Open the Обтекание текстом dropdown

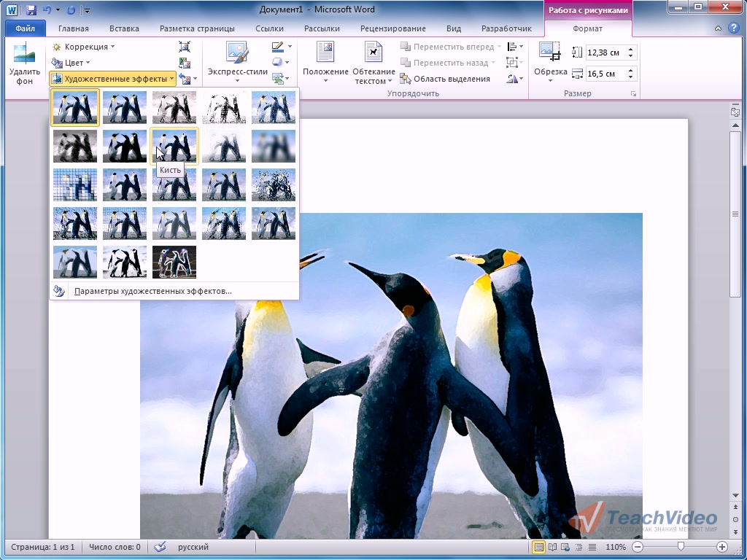374,62
